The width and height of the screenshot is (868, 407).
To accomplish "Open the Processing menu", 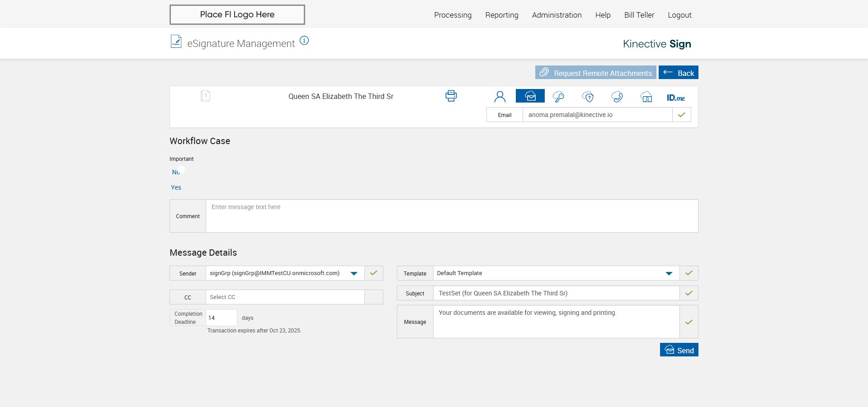I will tap(453, 15).
